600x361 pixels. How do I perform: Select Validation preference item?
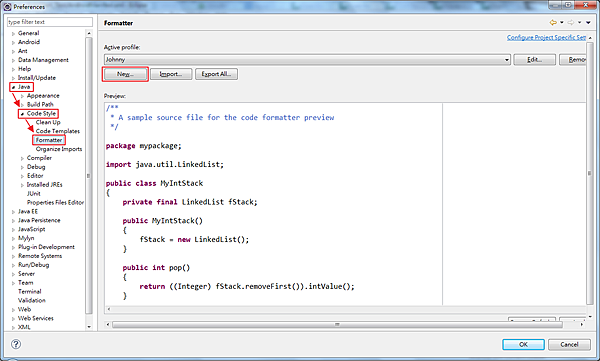(32, 301)
